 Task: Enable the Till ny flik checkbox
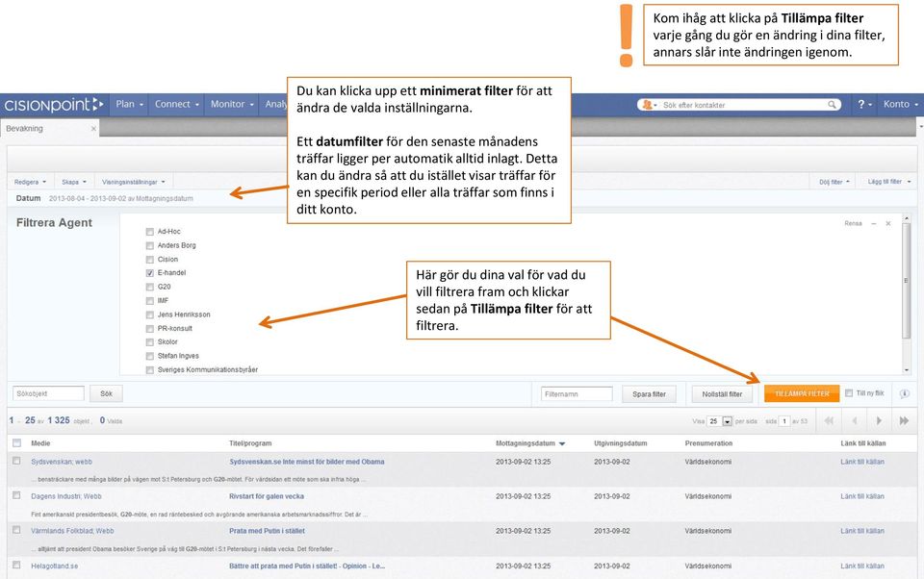849,392
